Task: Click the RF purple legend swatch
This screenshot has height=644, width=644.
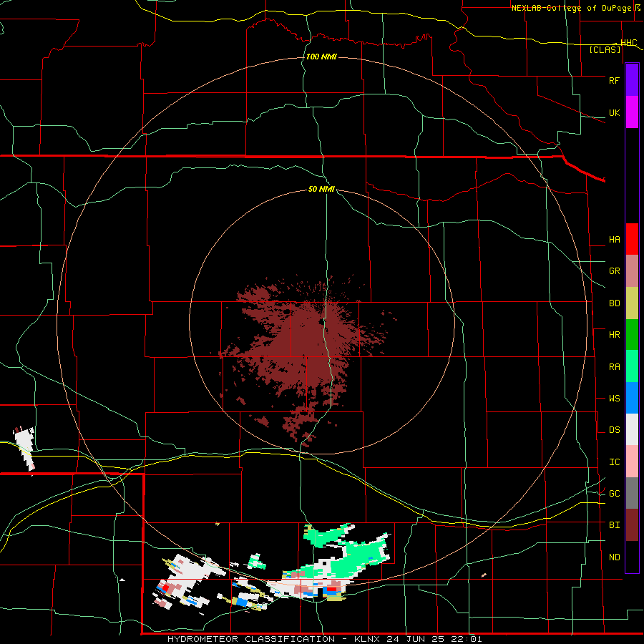Action: [x=632, y=80]
